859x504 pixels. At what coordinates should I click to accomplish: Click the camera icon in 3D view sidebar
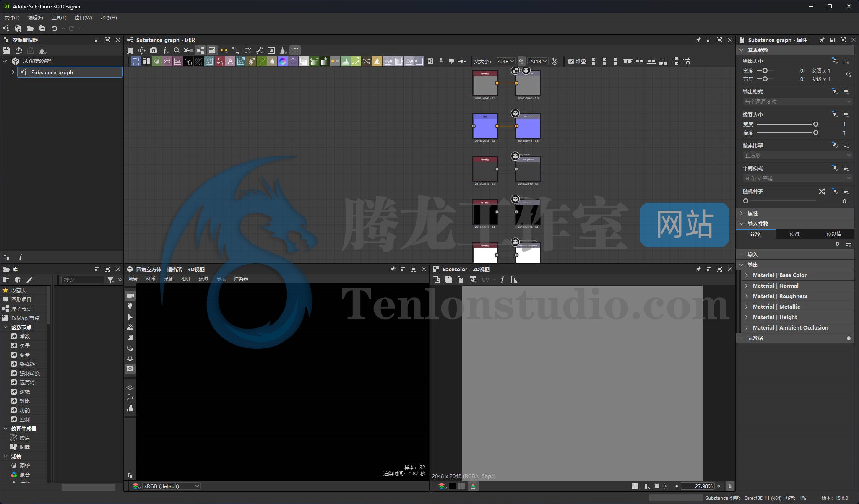click(130, 296)
